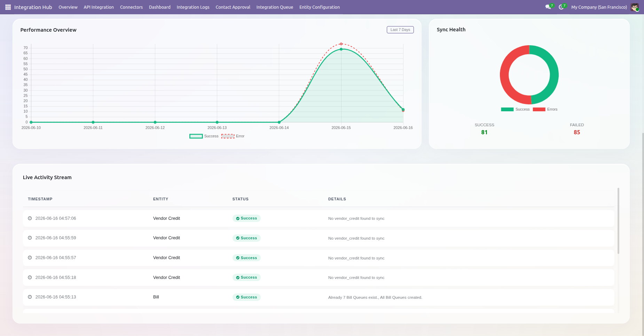644x336 pixels.
Task: Toggle Success color swatch in donut legend
Action: [x=507, y=109]
